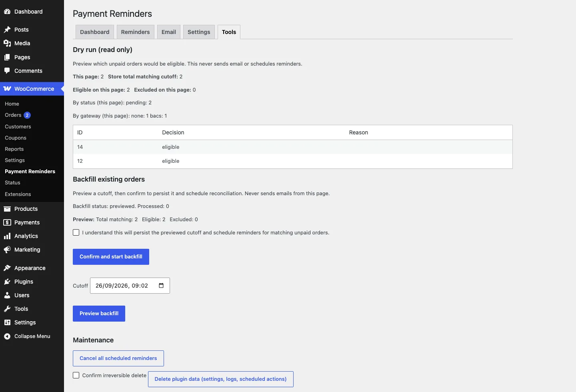Click the Settings sliders icon in sidebar
Image resolution: width=576 pixels, height=392 pixels.
pos(7,322)
